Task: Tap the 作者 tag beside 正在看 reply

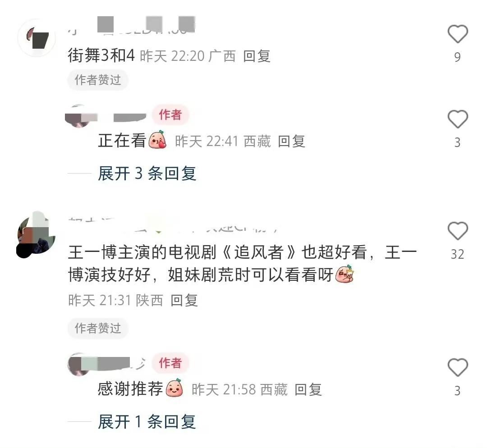Action: (x=170, y=114)
